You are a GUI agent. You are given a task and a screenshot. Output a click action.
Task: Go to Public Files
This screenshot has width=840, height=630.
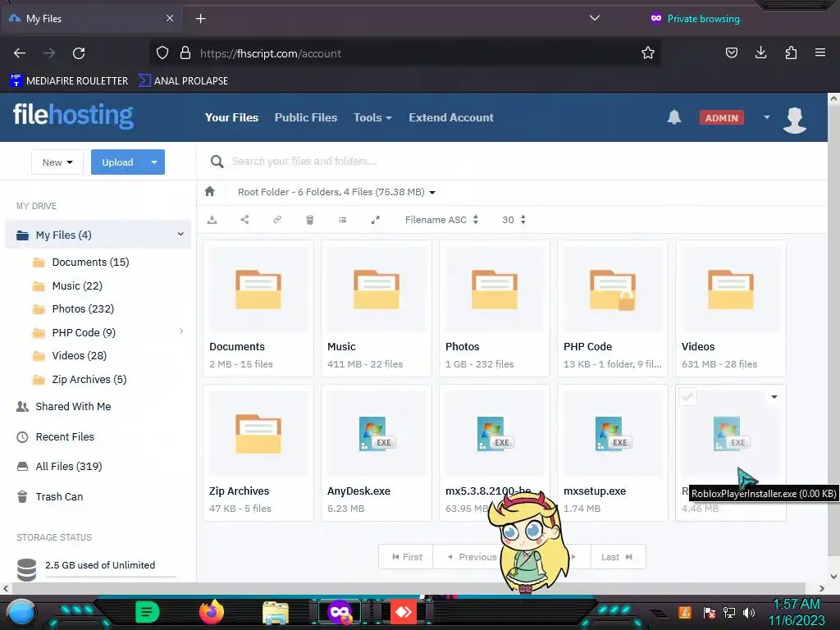click(x=306, y=117)
